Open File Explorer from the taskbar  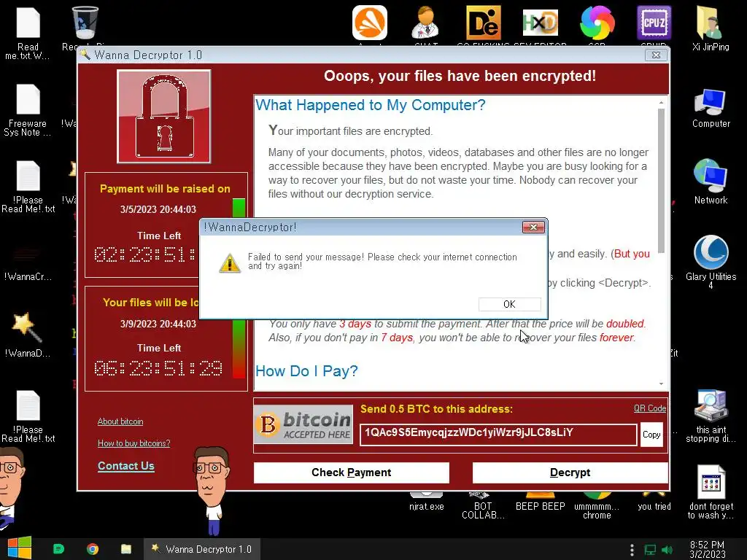(125, 549)
